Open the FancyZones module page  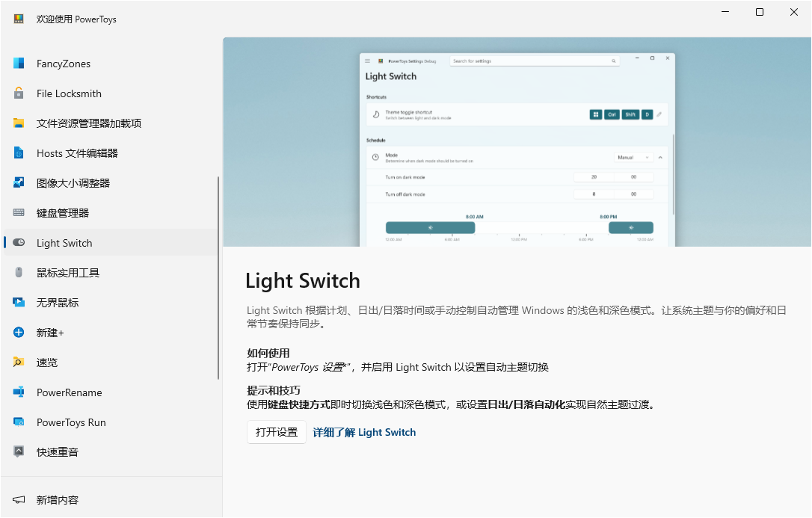pos(63,64)
